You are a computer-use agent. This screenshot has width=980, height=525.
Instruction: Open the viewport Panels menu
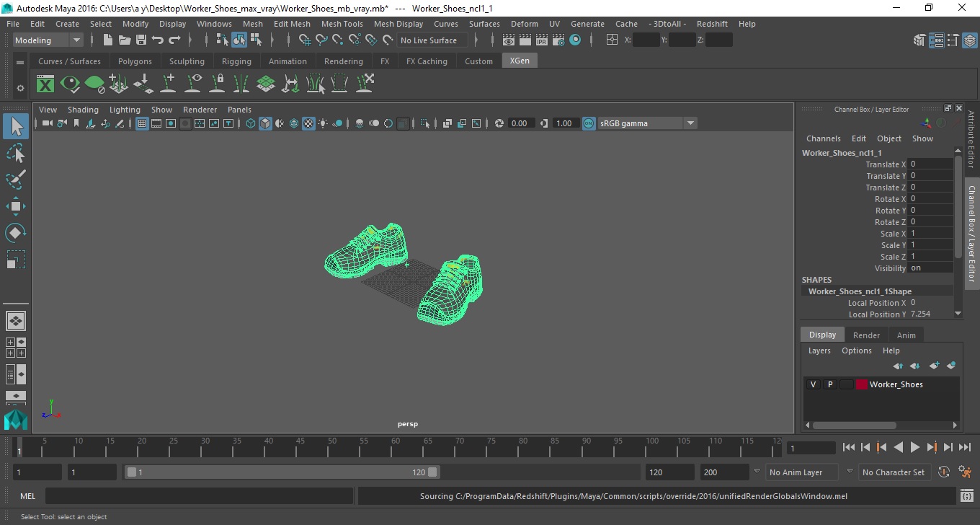click(239, 110)
